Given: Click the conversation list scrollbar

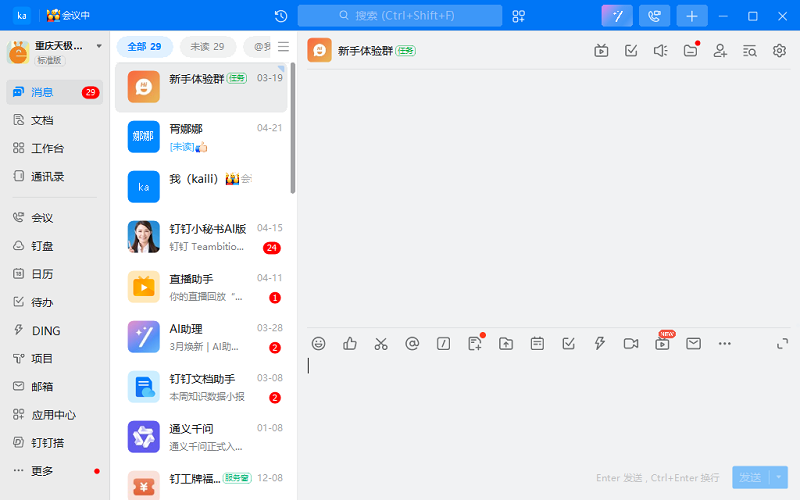Looking at the screenshot, I should (x=293, y=130).
